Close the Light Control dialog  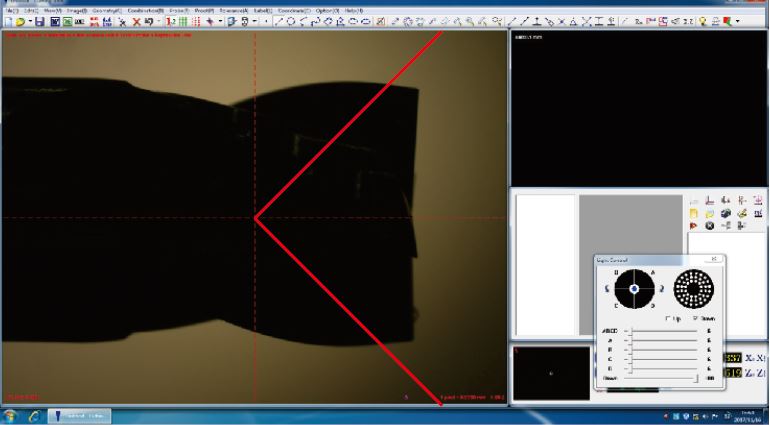click(712, 259)
